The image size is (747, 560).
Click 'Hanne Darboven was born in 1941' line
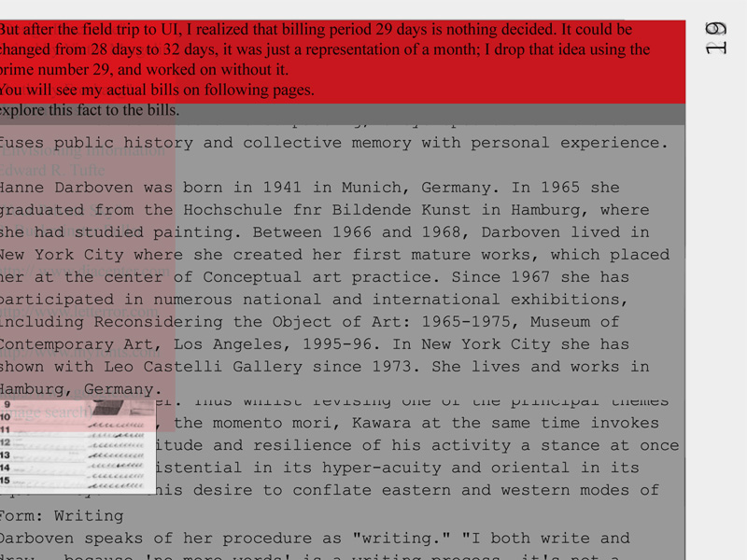(308, 188)
